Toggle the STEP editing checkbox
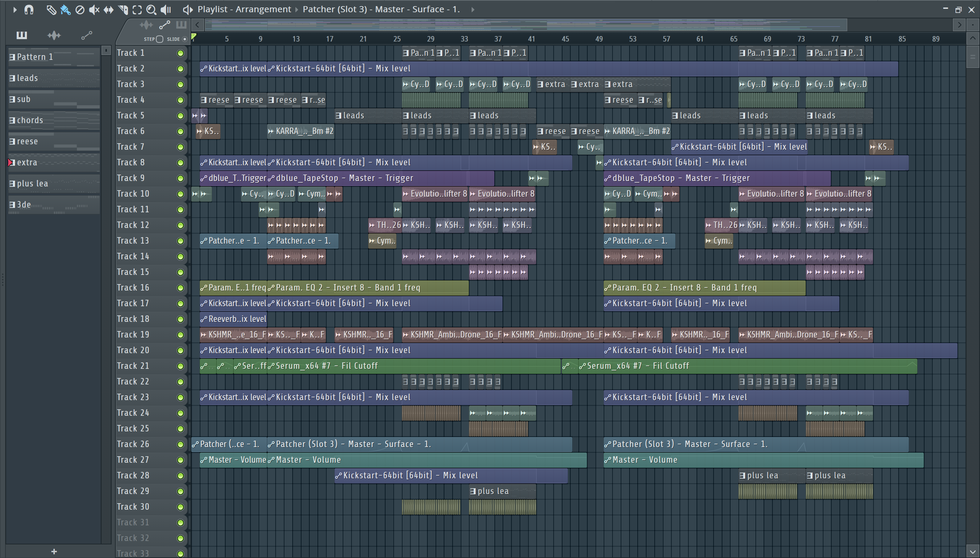 tap(160, 39)
